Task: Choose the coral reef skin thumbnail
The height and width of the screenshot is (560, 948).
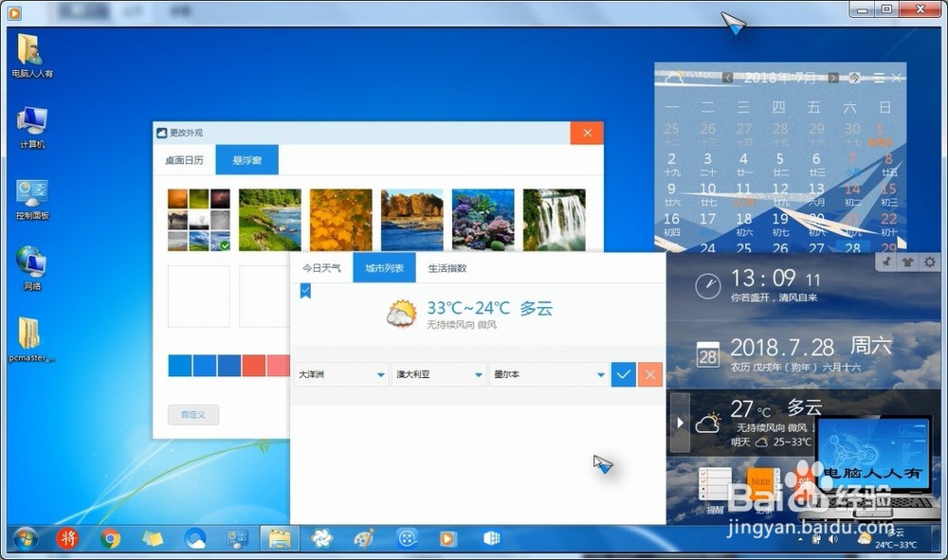Action: [x=483, y=220]
